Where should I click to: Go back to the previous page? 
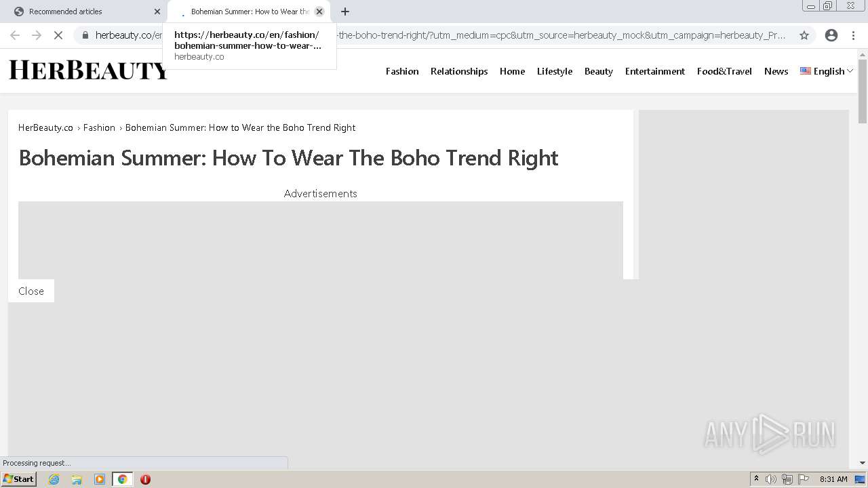15,35
